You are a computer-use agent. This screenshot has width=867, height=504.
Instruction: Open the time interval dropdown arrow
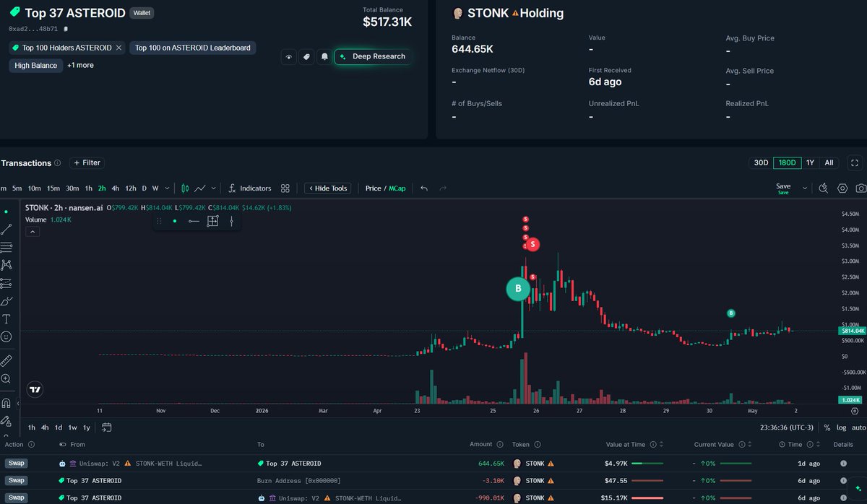click(168, 188)
